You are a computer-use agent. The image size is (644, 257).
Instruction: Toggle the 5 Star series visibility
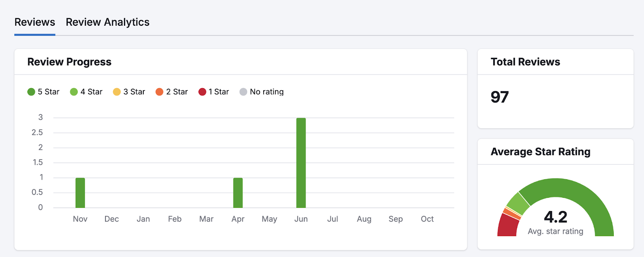[x=43, y=91]
